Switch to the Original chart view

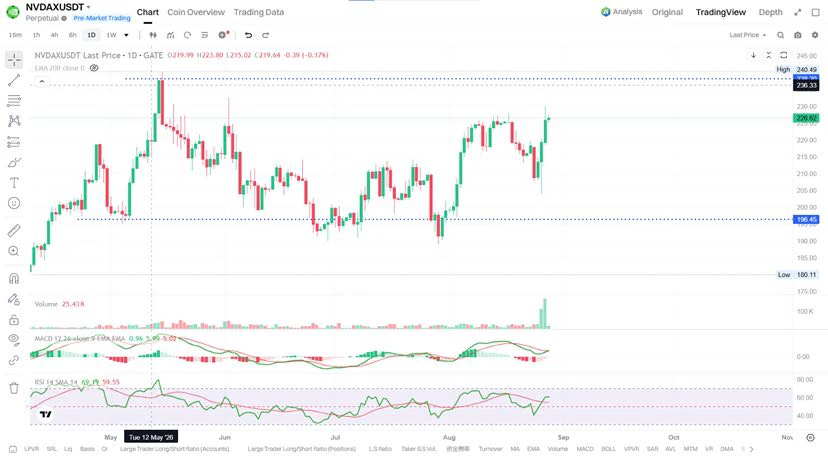tap(667, 12)
